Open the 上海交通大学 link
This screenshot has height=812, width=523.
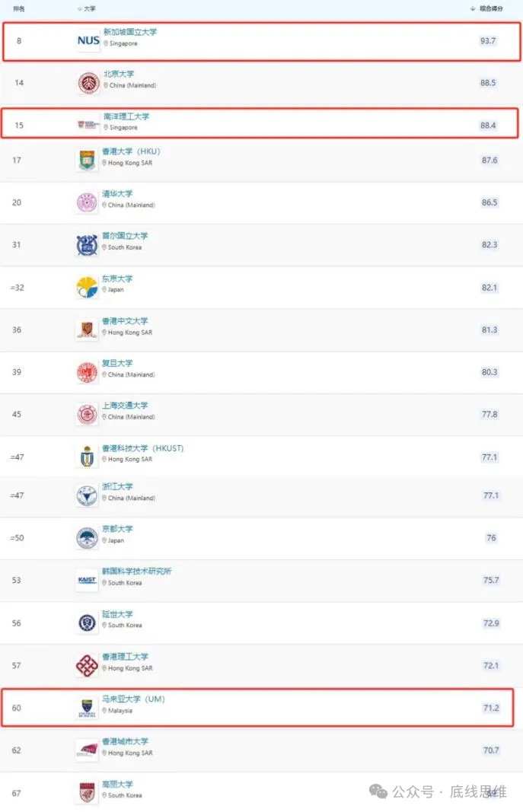125,406
